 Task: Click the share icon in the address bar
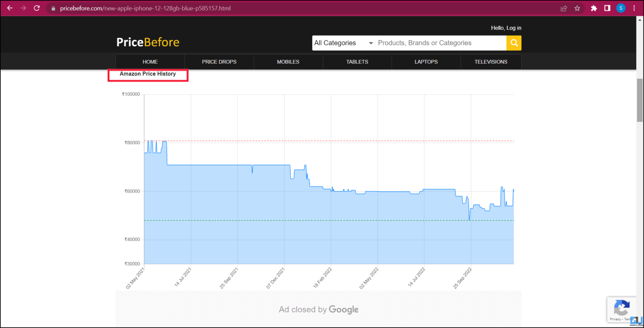[x=563, y=8]
